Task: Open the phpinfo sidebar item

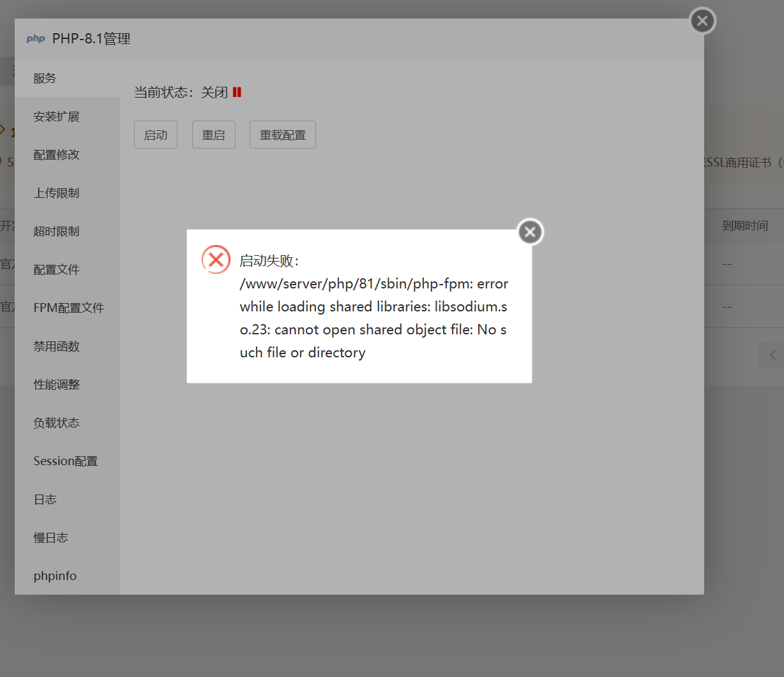Action: coord(67,576)
